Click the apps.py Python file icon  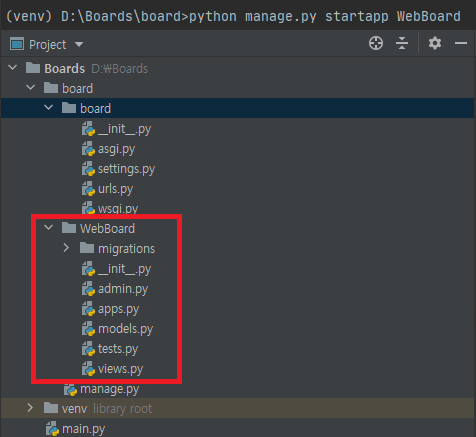(88, 308)
